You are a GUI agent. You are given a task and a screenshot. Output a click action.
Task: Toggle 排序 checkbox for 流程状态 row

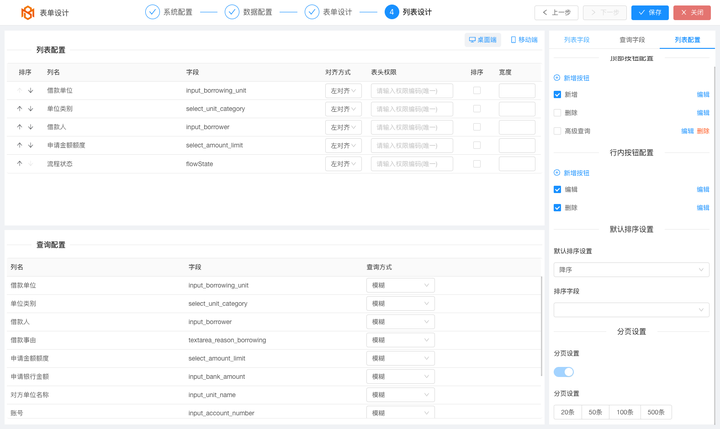[x=477, y=164]
